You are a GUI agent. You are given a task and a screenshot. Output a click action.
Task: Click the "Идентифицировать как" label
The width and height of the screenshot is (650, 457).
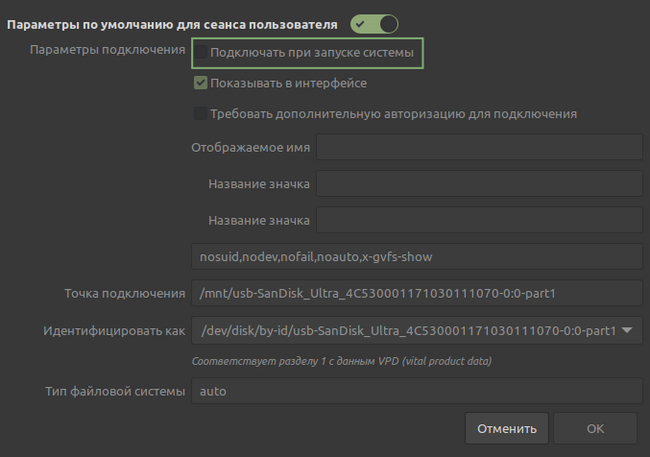(x=112, y=330)
